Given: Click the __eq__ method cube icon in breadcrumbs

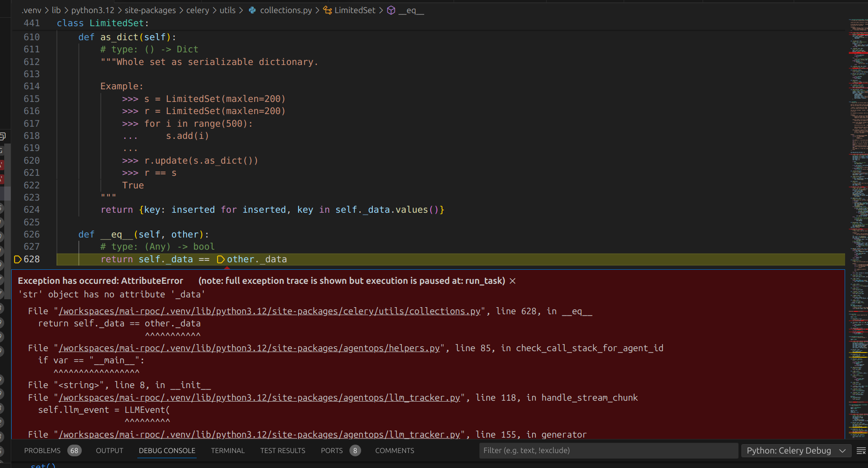Looking at the screenshot, I should click(x=391, y=10).
